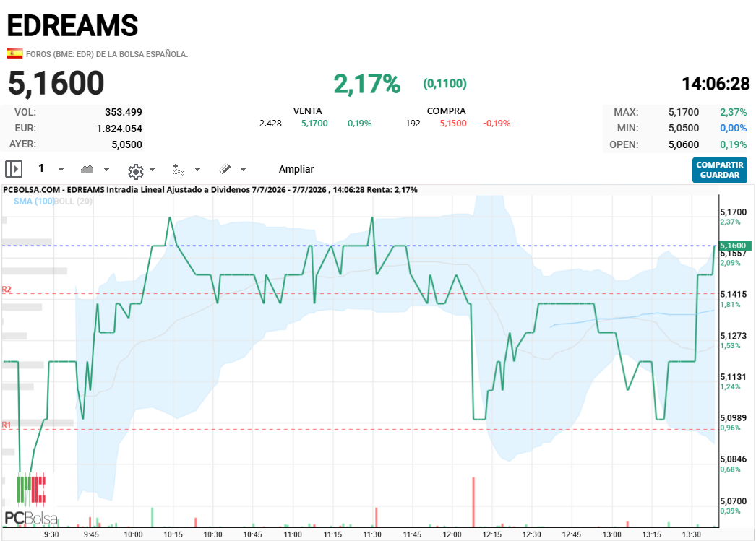Click the PCBolsa logo in chart
The width and height of the screenshot is (756, 541).
[x=31, y=500]
